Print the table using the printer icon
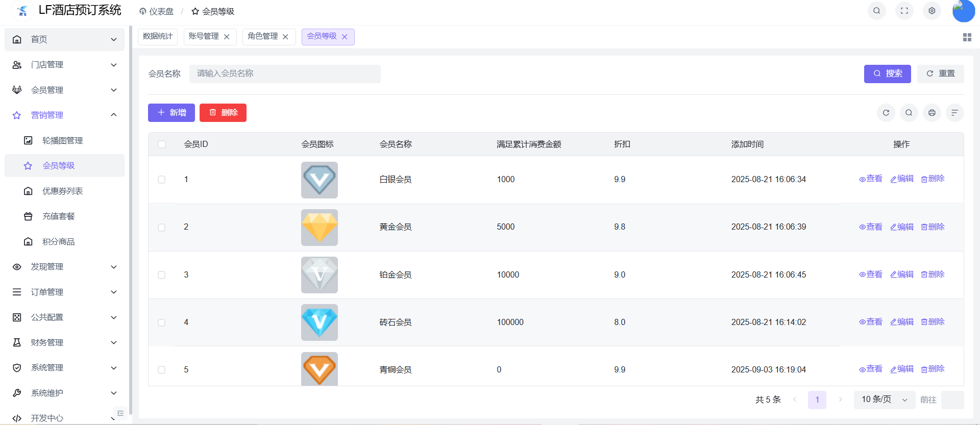 tap(932, 113)
